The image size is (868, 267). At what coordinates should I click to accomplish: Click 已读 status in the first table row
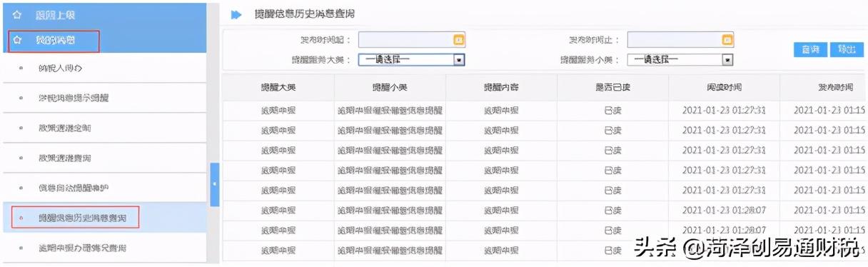click(612, 111)
